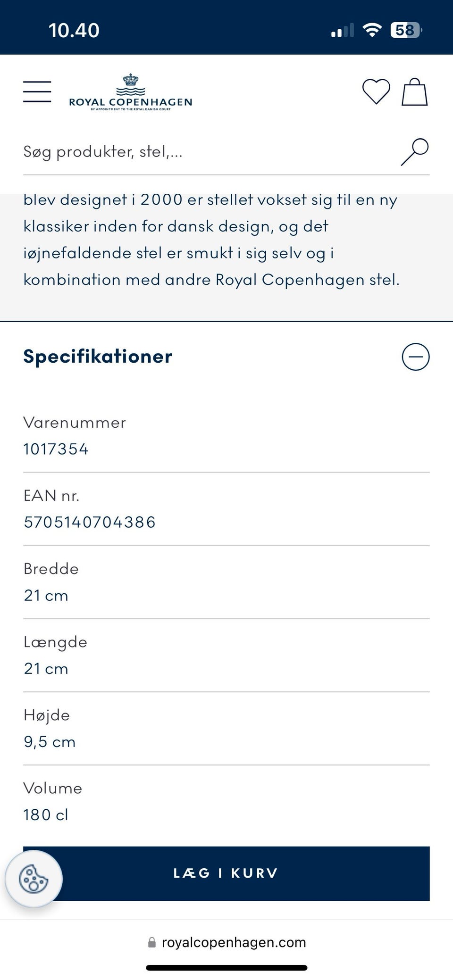Tap the Royal Copenhagen logo
The width and height of the screenshot is (453, 980).
point(130,92)
